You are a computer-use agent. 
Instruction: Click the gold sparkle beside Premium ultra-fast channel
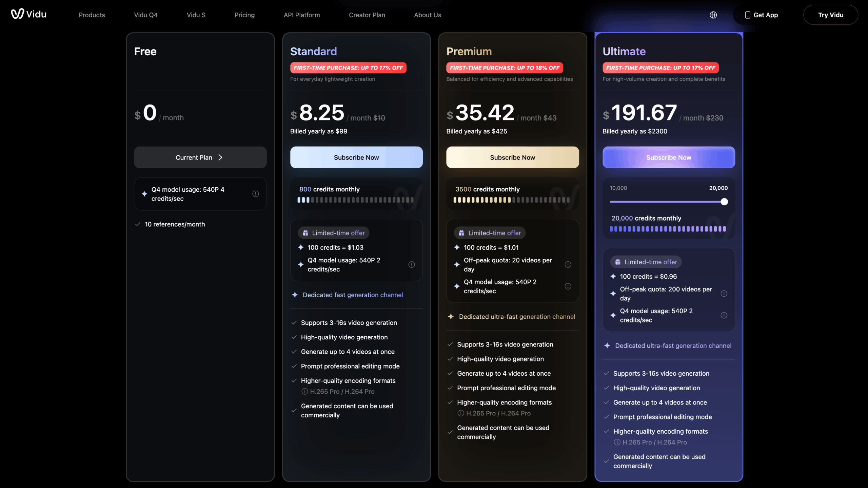click(x=451, y=317)
